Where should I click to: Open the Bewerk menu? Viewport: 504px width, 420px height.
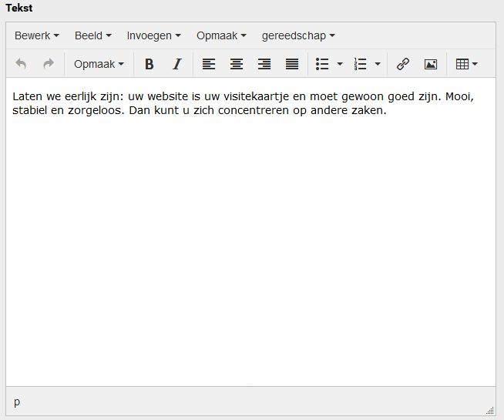click(37, 35)
